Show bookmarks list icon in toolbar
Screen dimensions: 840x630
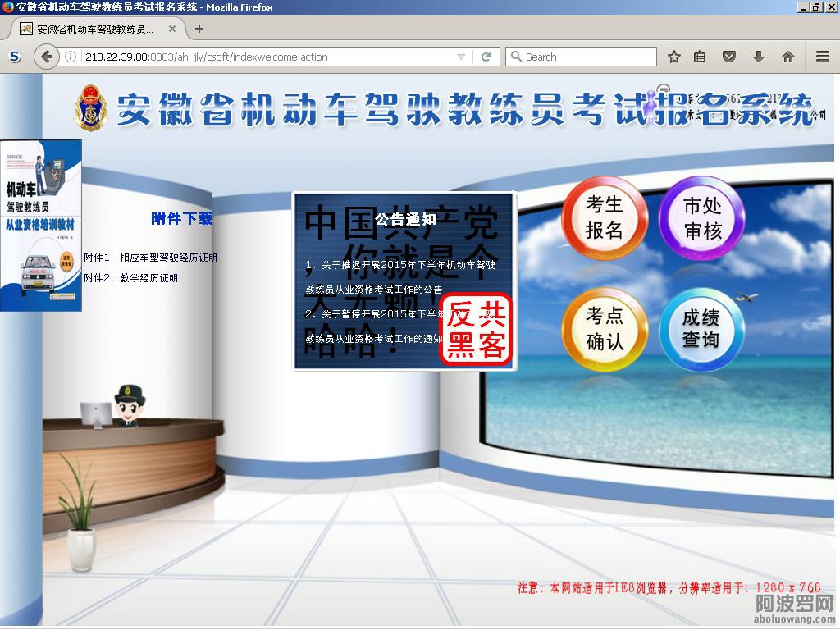[700, 57]
